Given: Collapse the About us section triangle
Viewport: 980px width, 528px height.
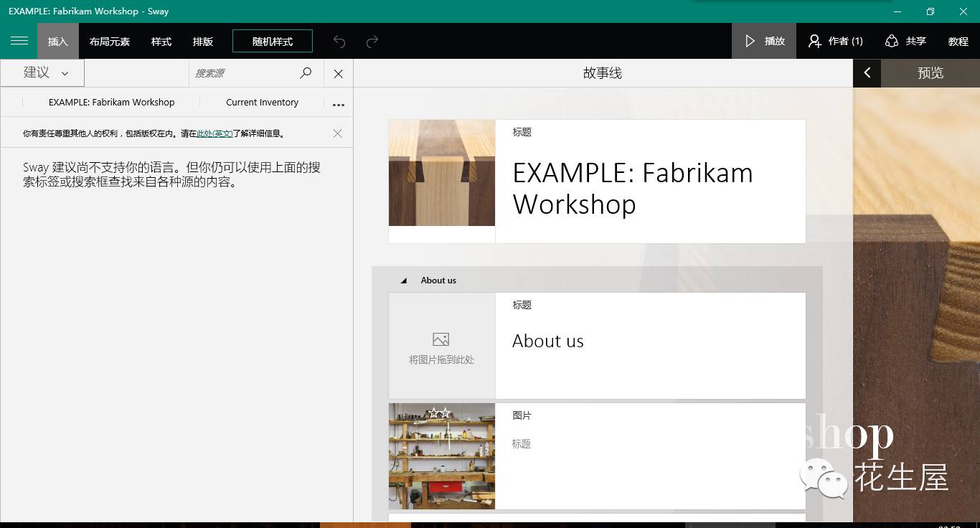Looking at the screenshot, I should (x=403, y=280).
